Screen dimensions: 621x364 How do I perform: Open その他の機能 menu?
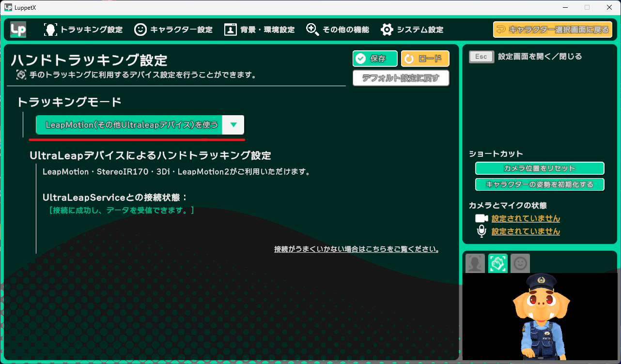[x=337, y=30]
